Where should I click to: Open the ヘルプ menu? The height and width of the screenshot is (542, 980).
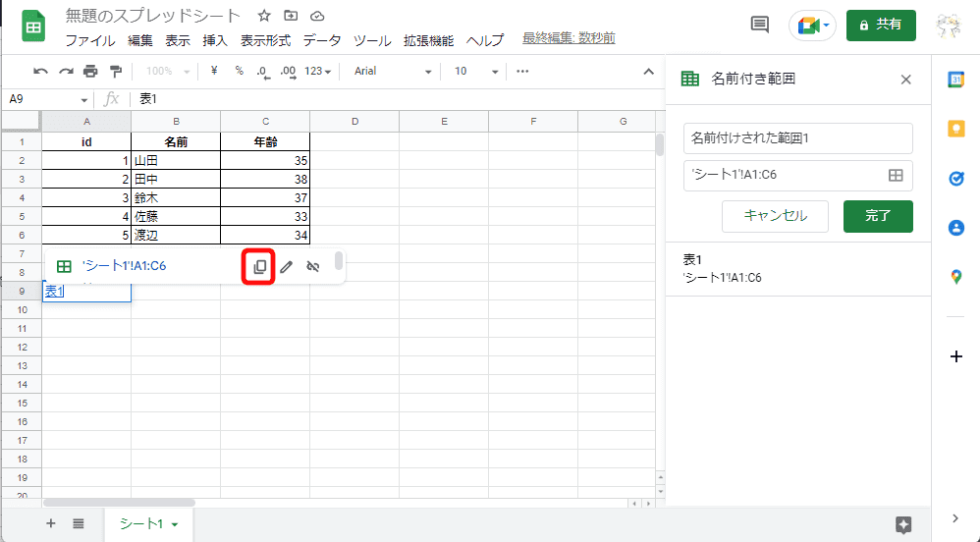(485, 40)
